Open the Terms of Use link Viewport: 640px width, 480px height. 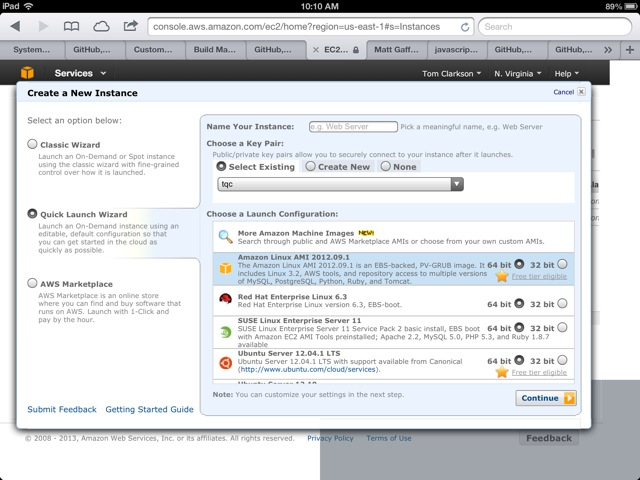pos(389,438)
